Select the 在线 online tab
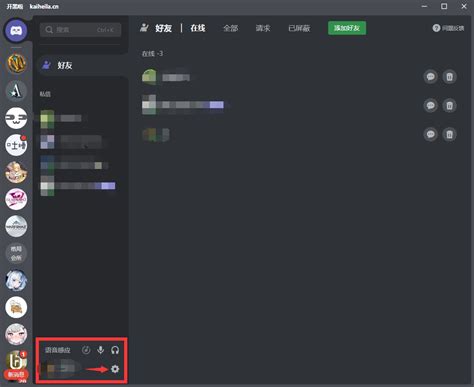 198,28
